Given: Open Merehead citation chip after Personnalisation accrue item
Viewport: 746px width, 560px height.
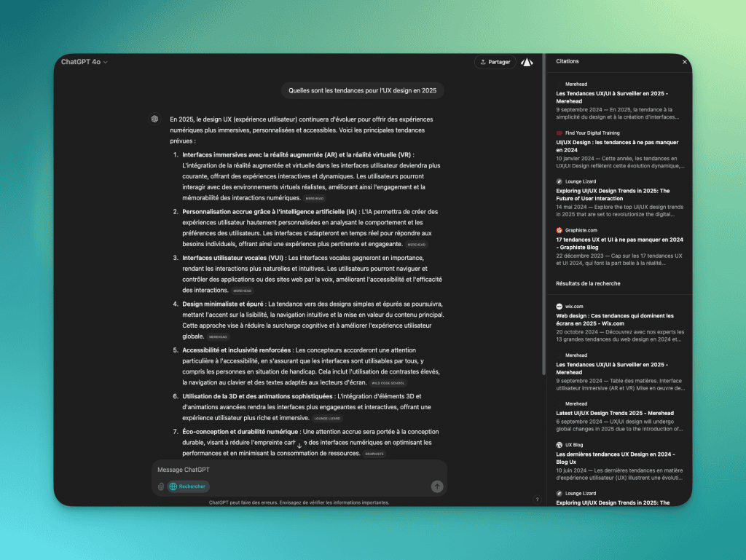Looking at the screenshot, I should tap(416, 245).
